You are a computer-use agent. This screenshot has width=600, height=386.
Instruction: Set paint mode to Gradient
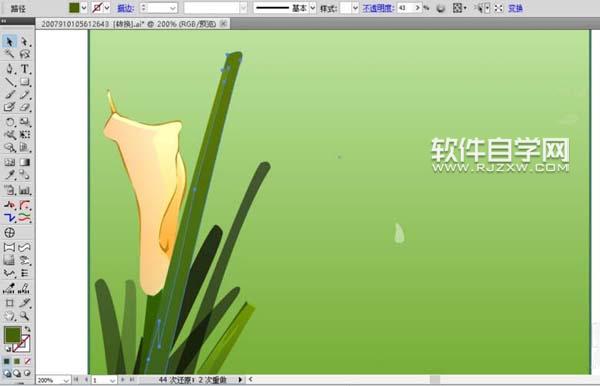pos(17,361)
